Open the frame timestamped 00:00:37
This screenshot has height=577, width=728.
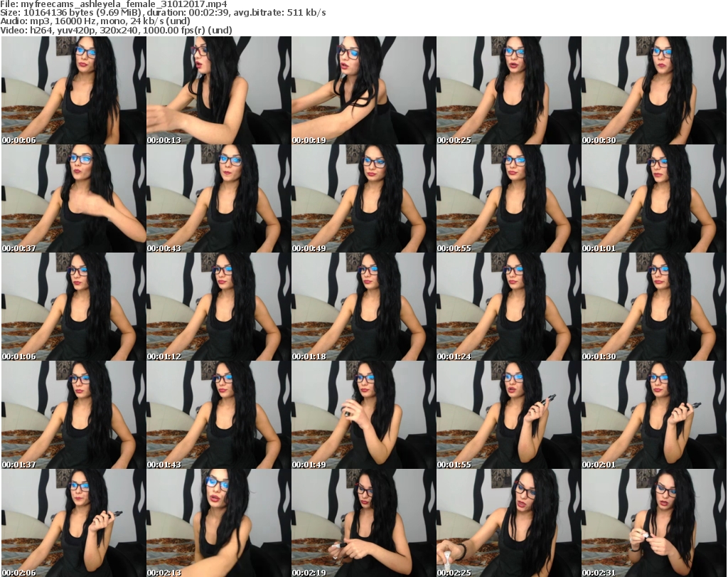(74, 198)
